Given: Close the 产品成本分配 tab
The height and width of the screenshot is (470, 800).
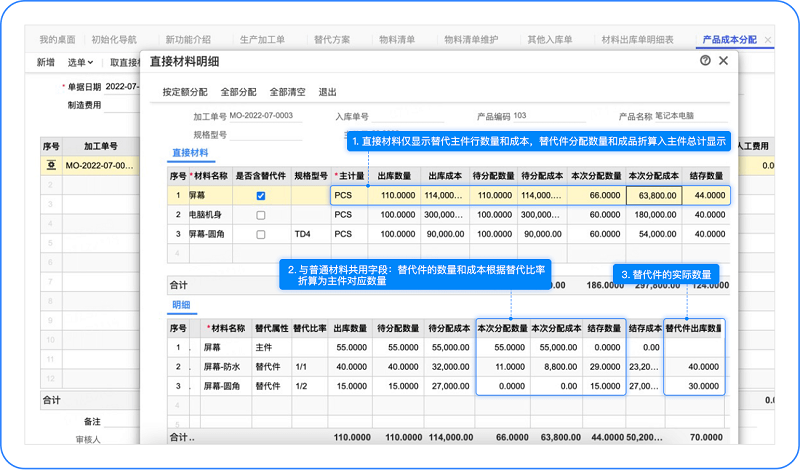Looking at the screenshot, I should (767, 40).
